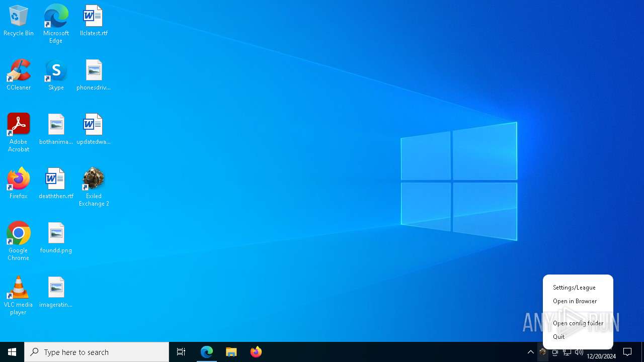Select the Firefox desktop shortcut
The width and height of the screenshot is (644, 362).
pos(19,184)
